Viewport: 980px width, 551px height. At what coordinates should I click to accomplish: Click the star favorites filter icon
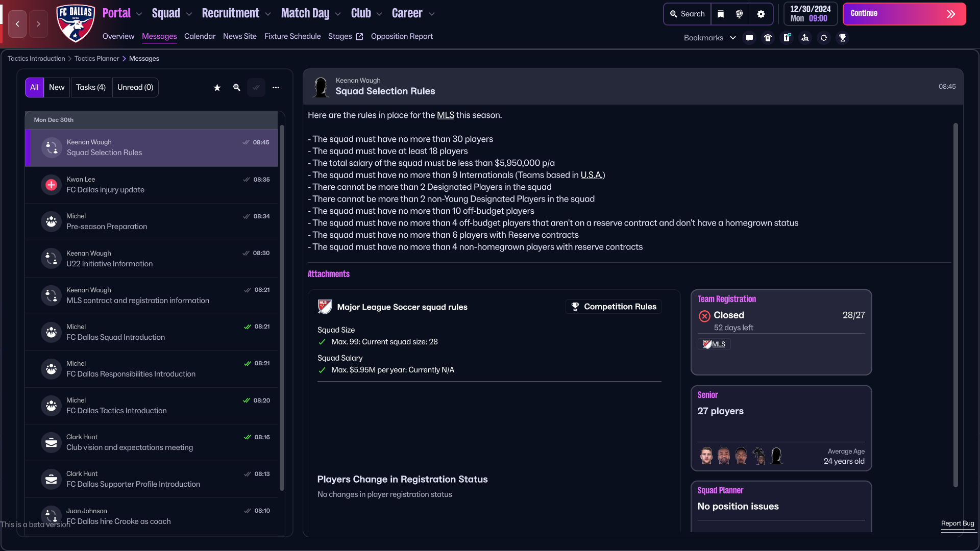217,88
